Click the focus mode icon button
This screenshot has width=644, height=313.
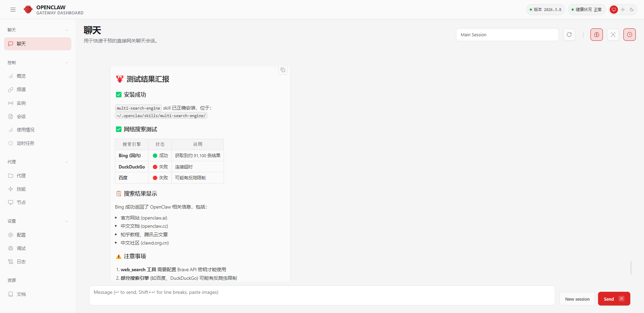point(613,35)
